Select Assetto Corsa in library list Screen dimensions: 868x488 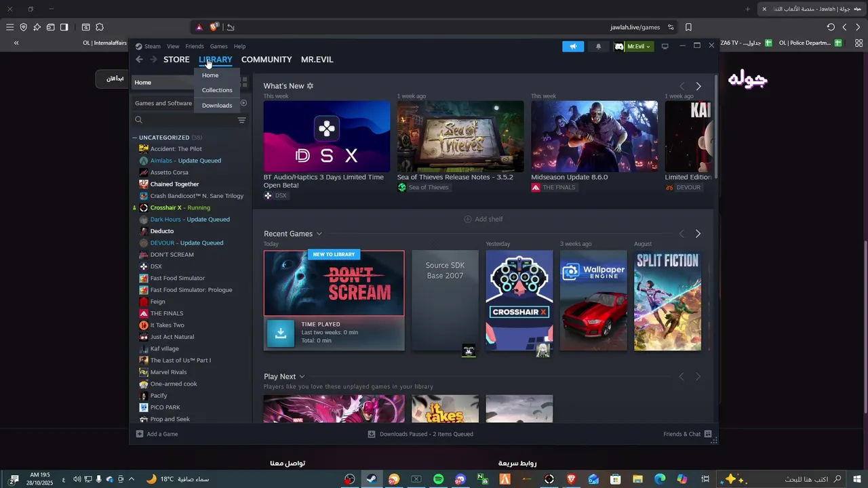[x=170, y=172]
